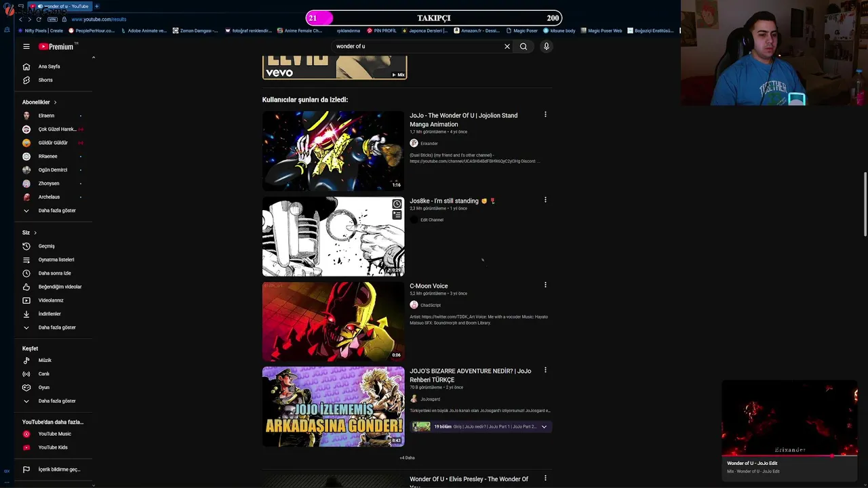Open options menu for Jos8ke video
Screen dimensions: 868x488
tap(545, 200)
